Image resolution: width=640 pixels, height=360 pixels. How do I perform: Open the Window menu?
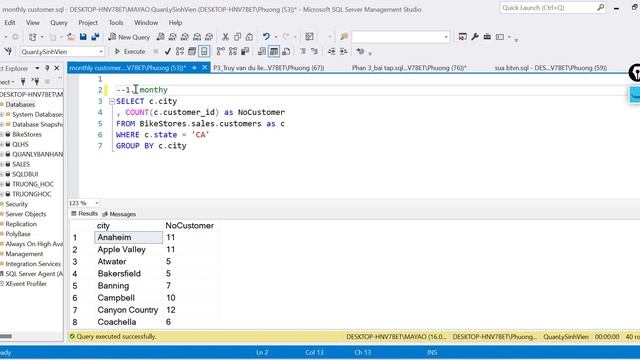(146, 23)
